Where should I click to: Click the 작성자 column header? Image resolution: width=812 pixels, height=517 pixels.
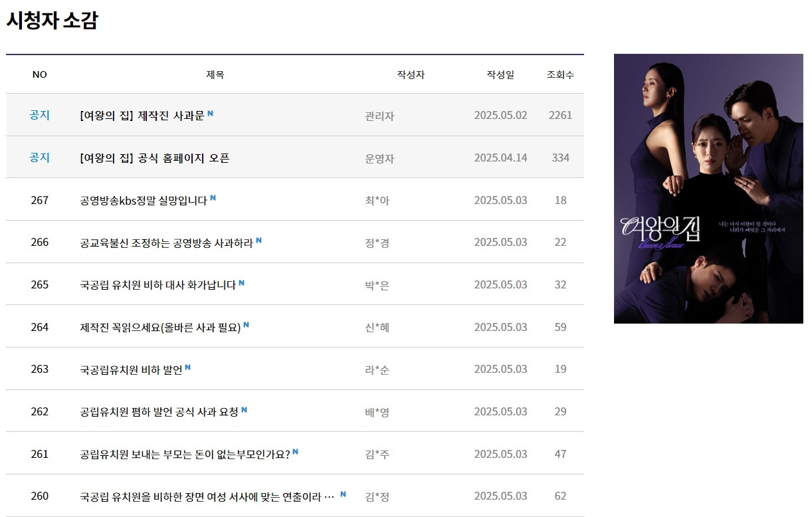tap(411, 74)
